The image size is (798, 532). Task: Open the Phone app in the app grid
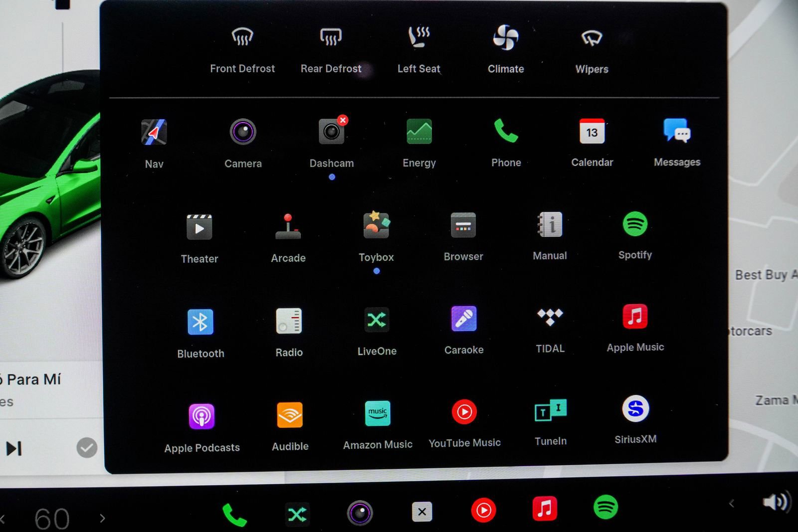pyautogui.click(x=506, y=142)
